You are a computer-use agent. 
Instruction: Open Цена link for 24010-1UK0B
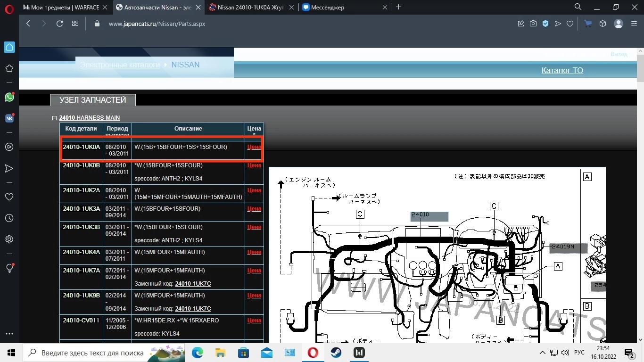tap(254, 165)
